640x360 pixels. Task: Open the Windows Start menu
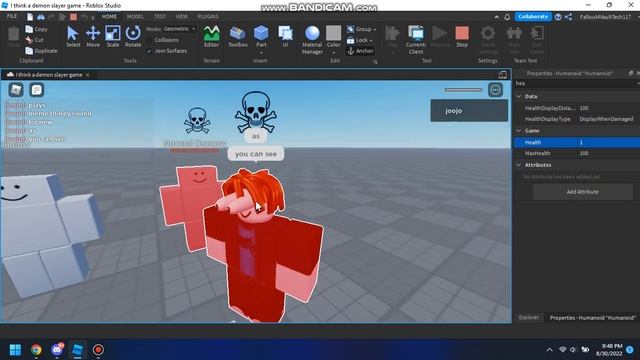16,350
